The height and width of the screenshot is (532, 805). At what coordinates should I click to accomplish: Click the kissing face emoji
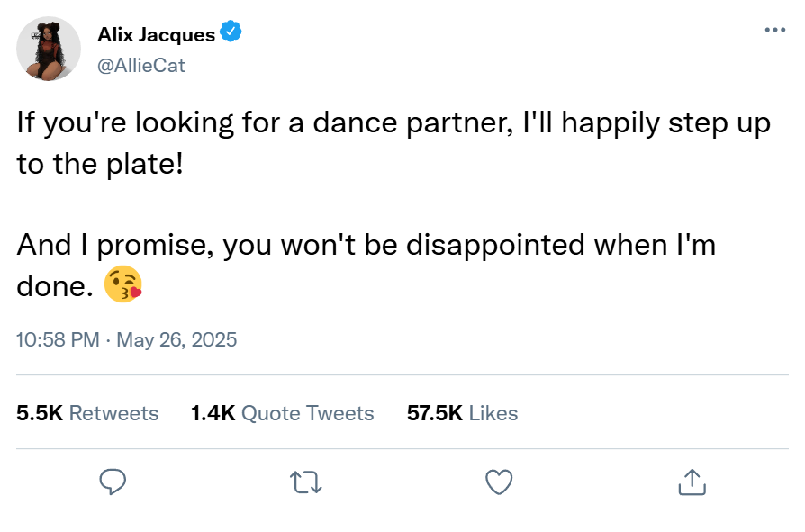[x=123, y=286]
